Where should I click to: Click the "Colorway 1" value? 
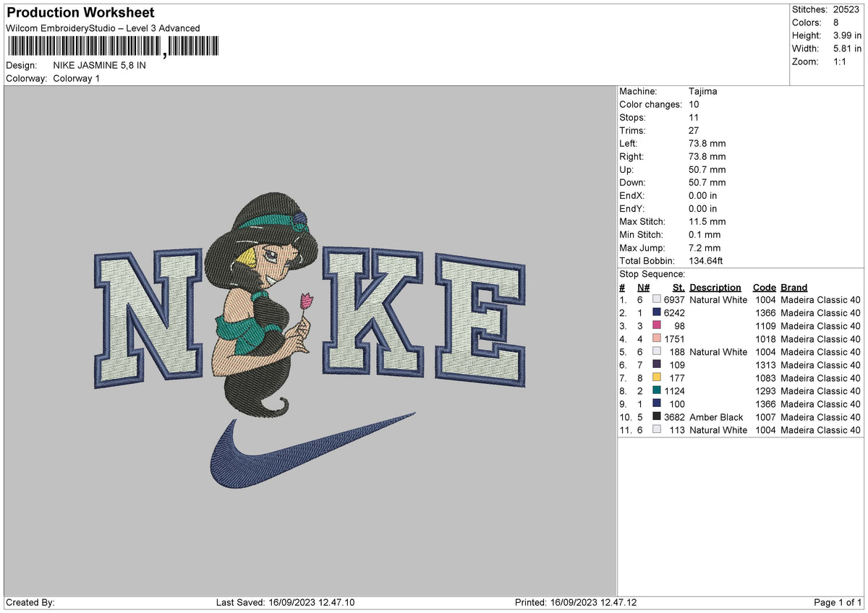[77, 78]
